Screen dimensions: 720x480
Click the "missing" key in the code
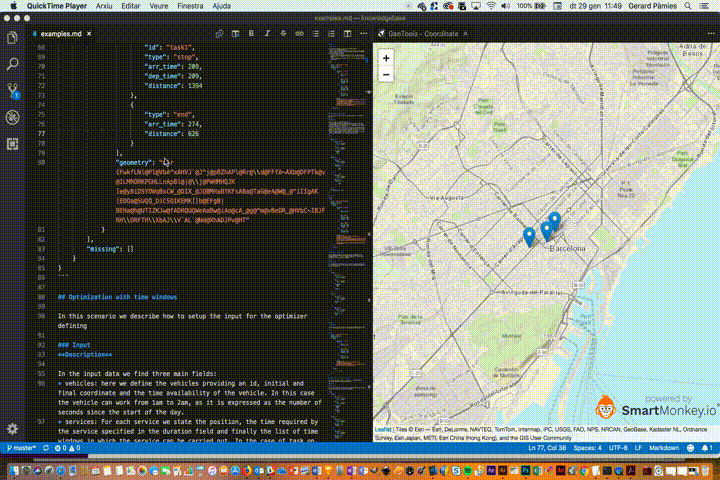click(x=105, y=249)
